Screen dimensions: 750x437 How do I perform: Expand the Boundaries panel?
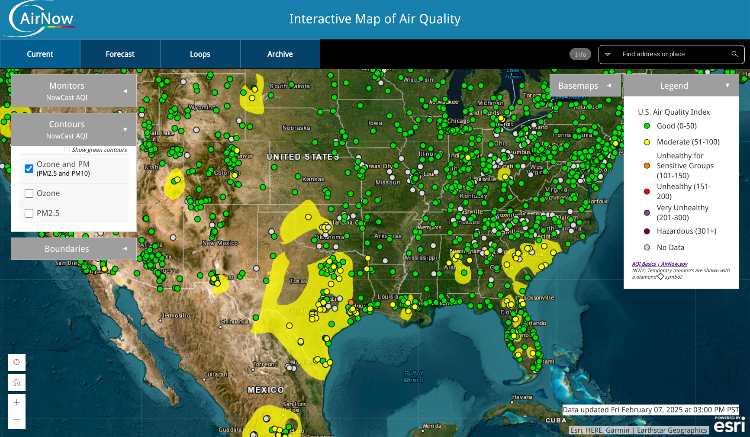74,249
